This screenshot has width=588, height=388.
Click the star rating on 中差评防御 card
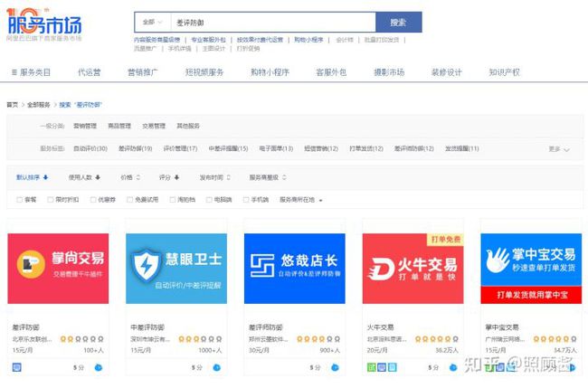(x=200, y=339)
